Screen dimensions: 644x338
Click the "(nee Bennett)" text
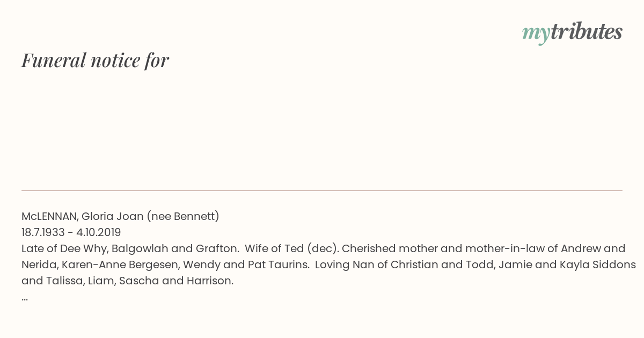tap(183, 217)
